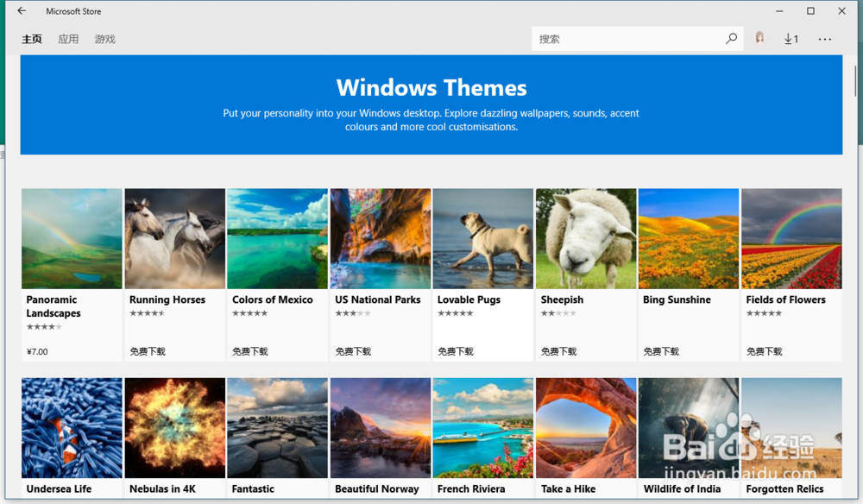Open Colors of Mexico theme image
The image size is (863, 504).
(x=277, y=239)
